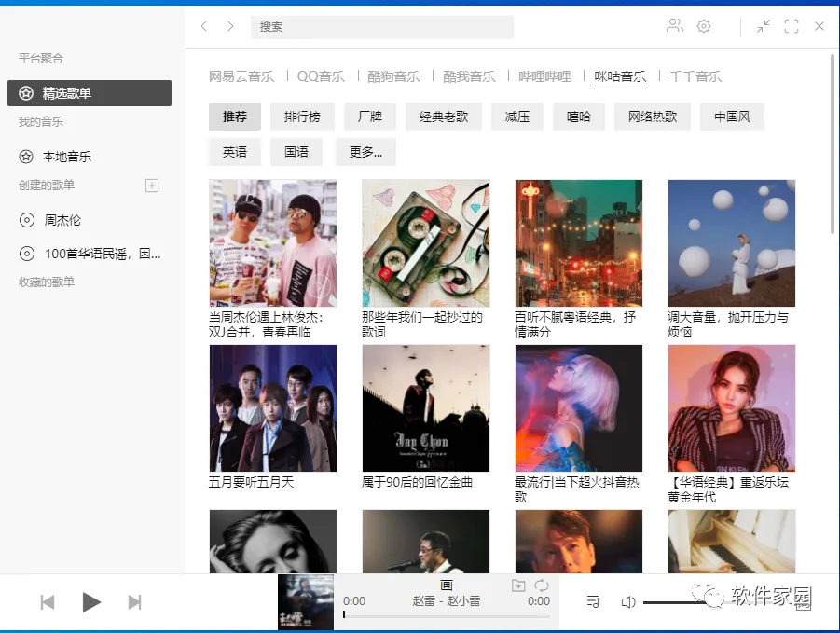
Task: Open playlist cover 当周杰伦遇上林俊杰
Action: coord(273,243)
